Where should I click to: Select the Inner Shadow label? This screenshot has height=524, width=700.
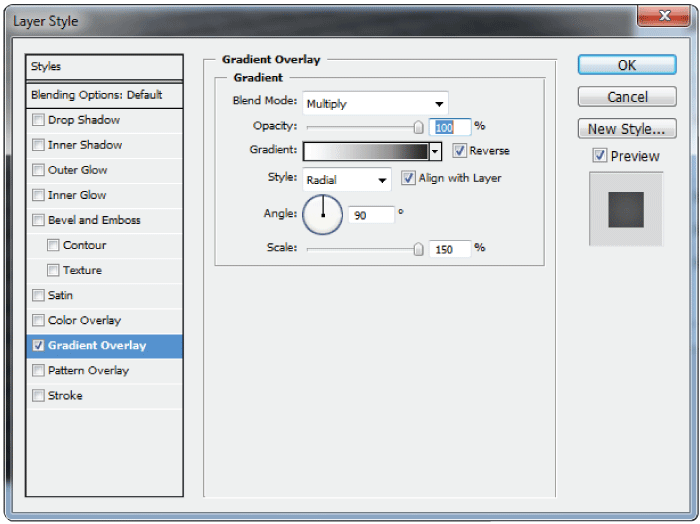click(x=85, y=145)
